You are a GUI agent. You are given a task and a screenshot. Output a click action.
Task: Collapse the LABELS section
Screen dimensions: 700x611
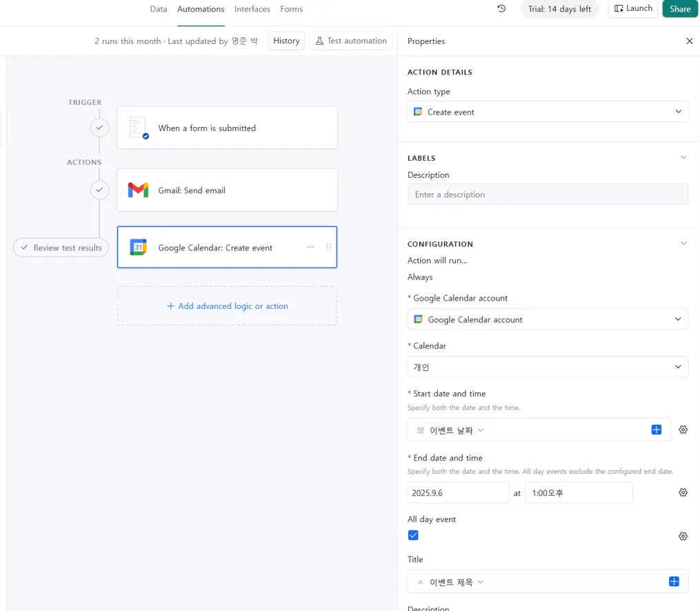tap(683, 157)
